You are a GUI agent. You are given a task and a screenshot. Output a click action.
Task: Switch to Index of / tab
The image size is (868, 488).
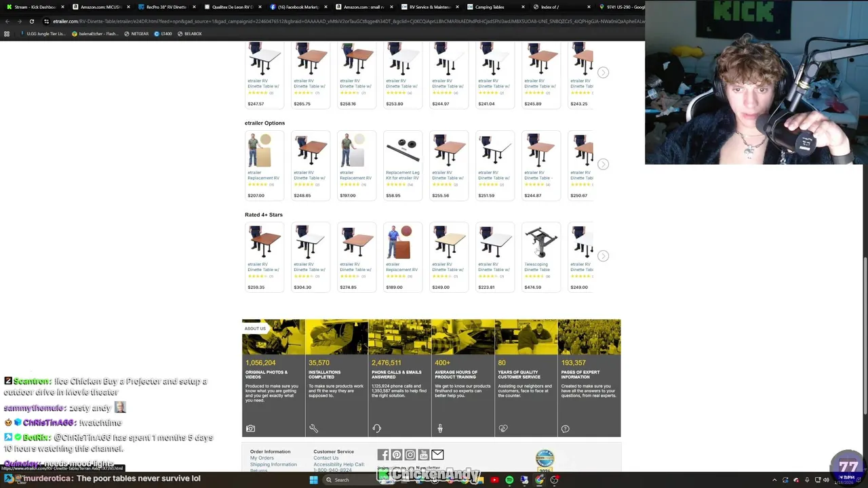coord(560,7)
